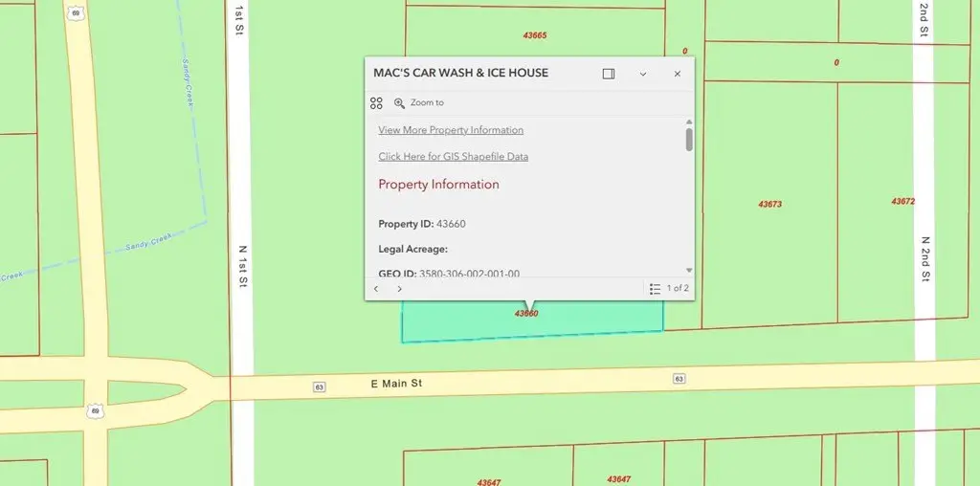The width and height of the screenshot is (980, 486).
Task: Collapse the popup with chevron arrow
Action: (x=642, y=74)
